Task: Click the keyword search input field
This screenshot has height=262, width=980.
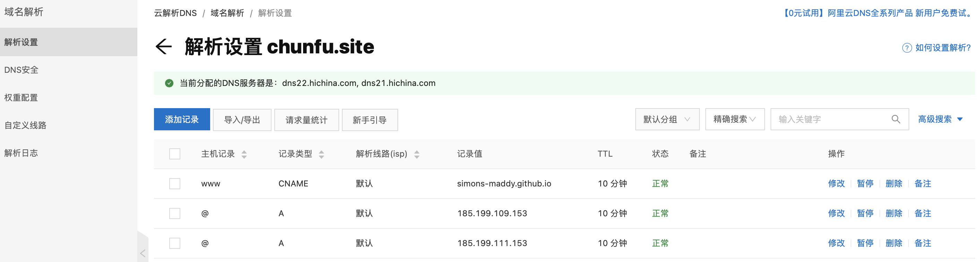Action: (831, 120)
